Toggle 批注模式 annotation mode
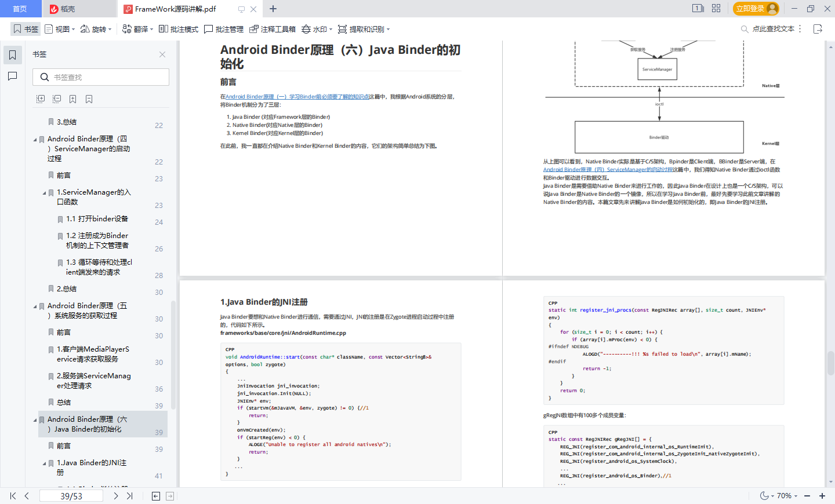 (x=179, y=29)
